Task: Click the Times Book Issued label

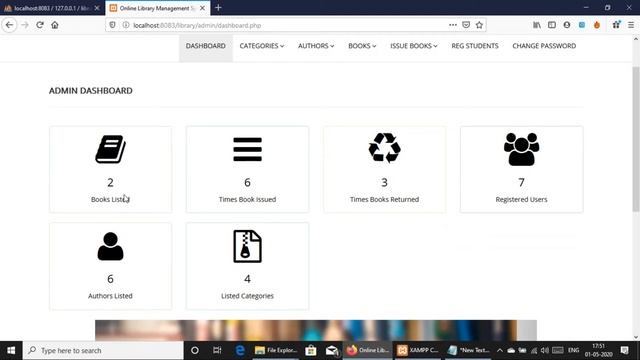Action: (247, 199)
